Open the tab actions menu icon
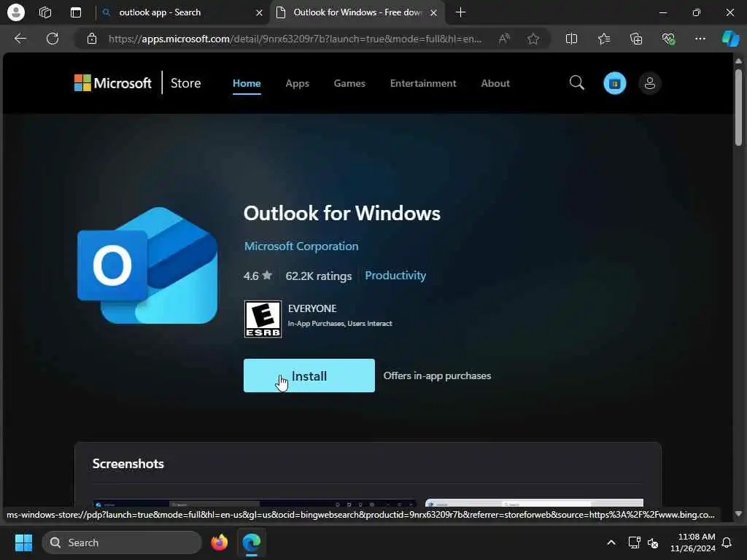 [76, 12]
